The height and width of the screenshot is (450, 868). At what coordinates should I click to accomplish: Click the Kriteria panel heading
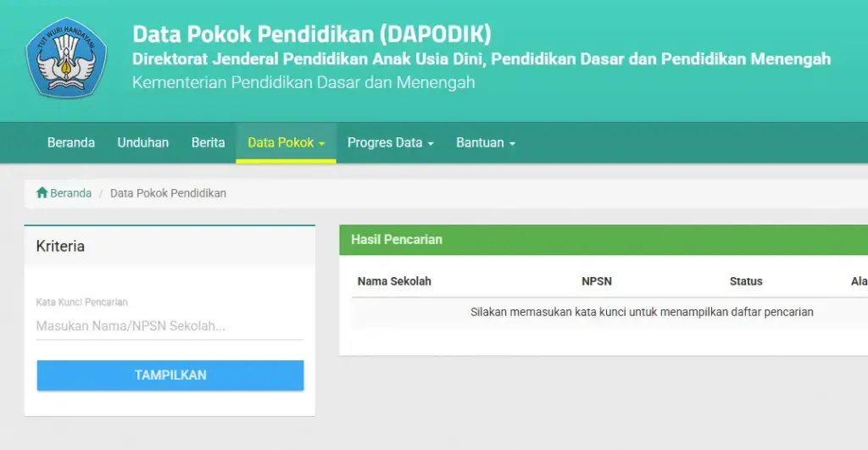[x=60, y=247]
